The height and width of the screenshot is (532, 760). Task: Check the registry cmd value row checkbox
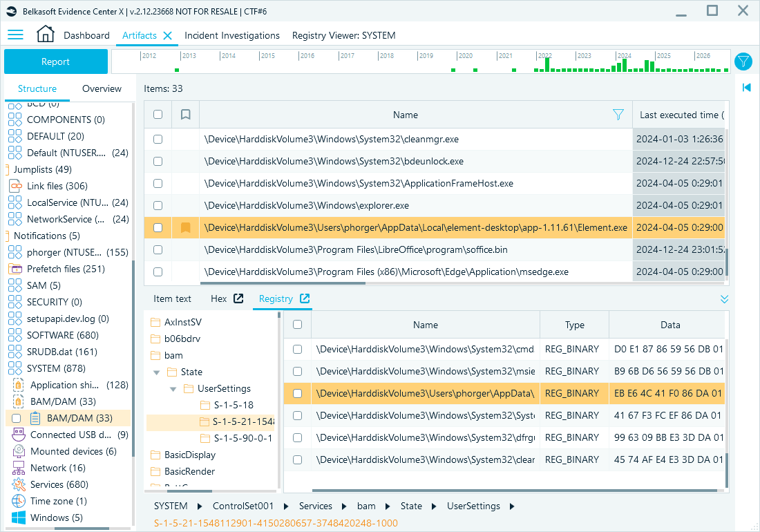pos(298,349)
